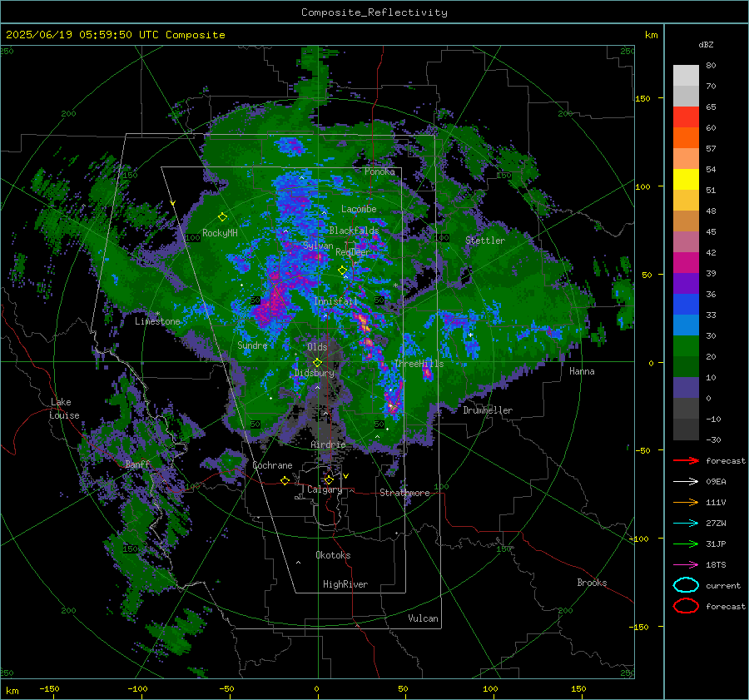Click the Calgary city label
749x700 pixels.
click(325, 489)
